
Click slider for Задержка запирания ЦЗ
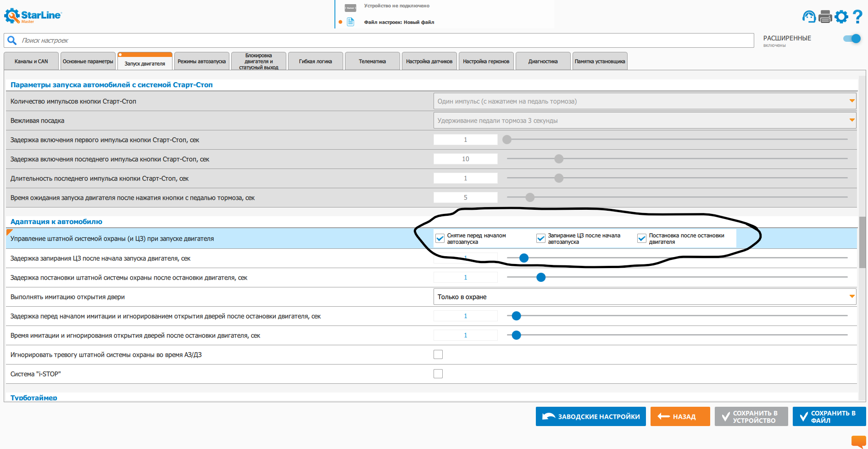[524, 258]
